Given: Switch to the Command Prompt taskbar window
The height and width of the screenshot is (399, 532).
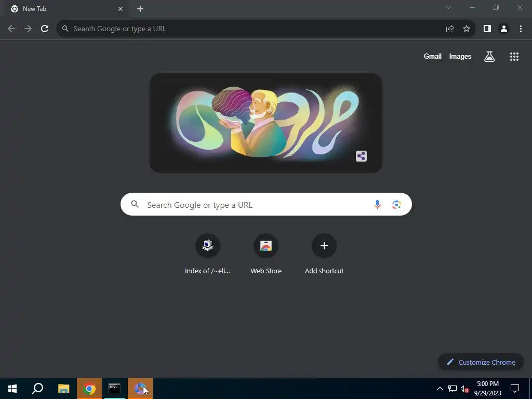Looking at the screenshot, I should (x=115, y=389).
